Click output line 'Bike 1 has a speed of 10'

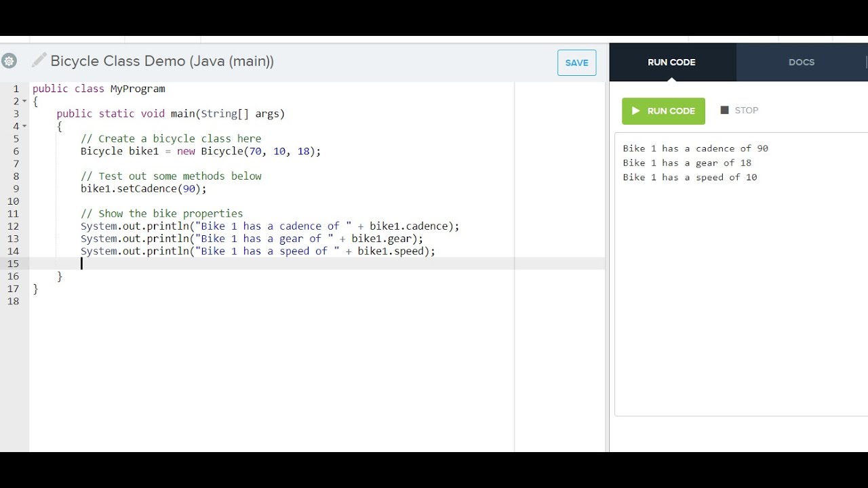[690, 177]
